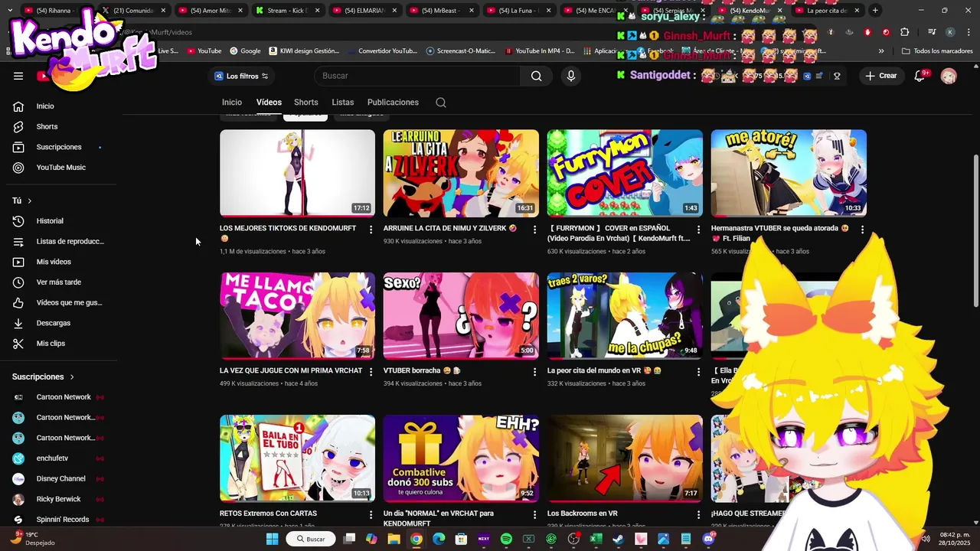Screen dimensions: 980x551
Task: Open Discord from the taskbar
Action: 708,539
